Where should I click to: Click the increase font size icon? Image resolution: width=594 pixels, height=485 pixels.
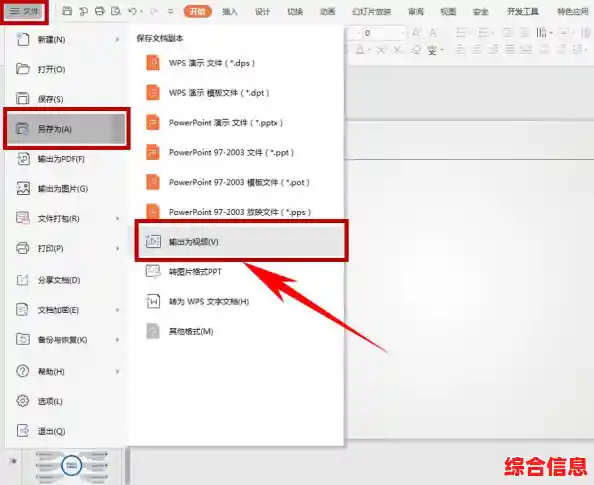[416, 33]
